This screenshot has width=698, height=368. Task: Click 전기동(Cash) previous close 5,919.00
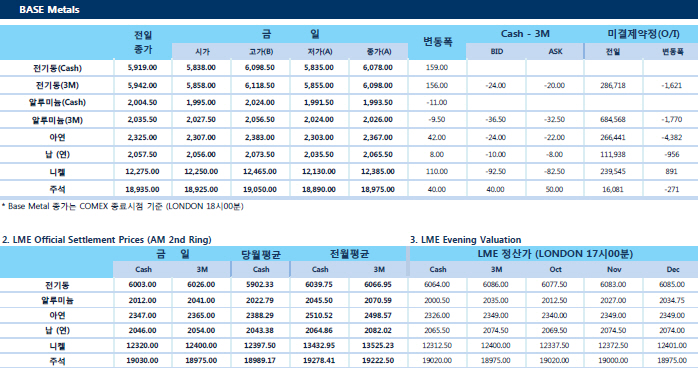tap(142, 68)
